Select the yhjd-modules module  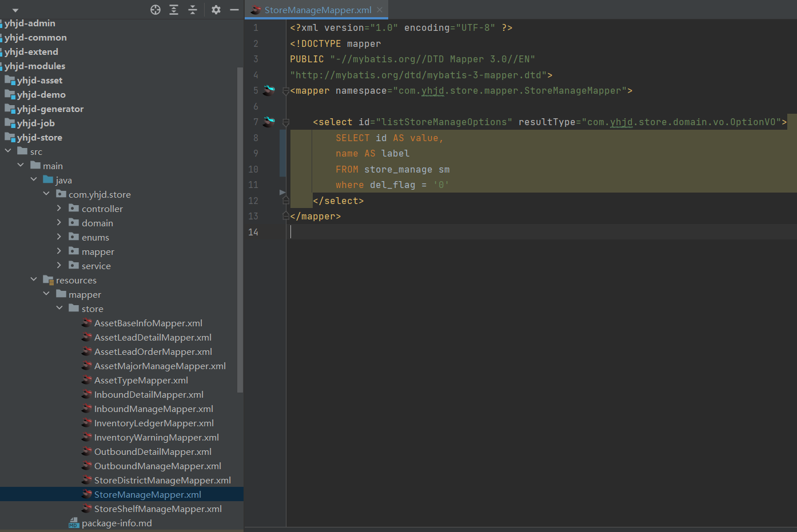35,66
